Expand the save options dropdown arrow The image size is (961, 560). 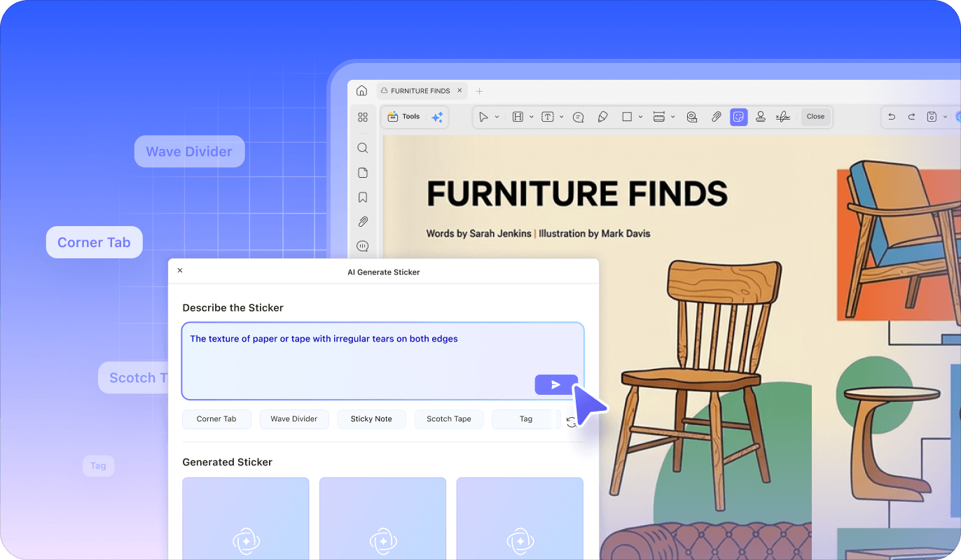945,117
